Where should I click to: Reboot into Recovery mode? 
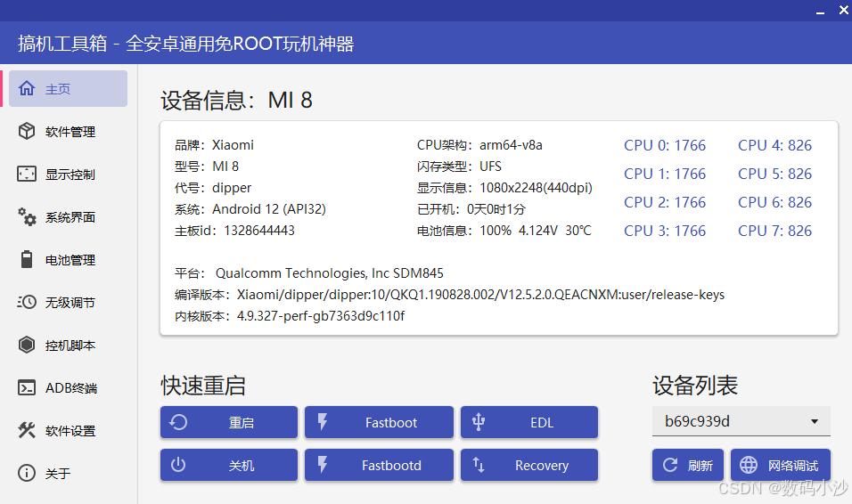529,465
